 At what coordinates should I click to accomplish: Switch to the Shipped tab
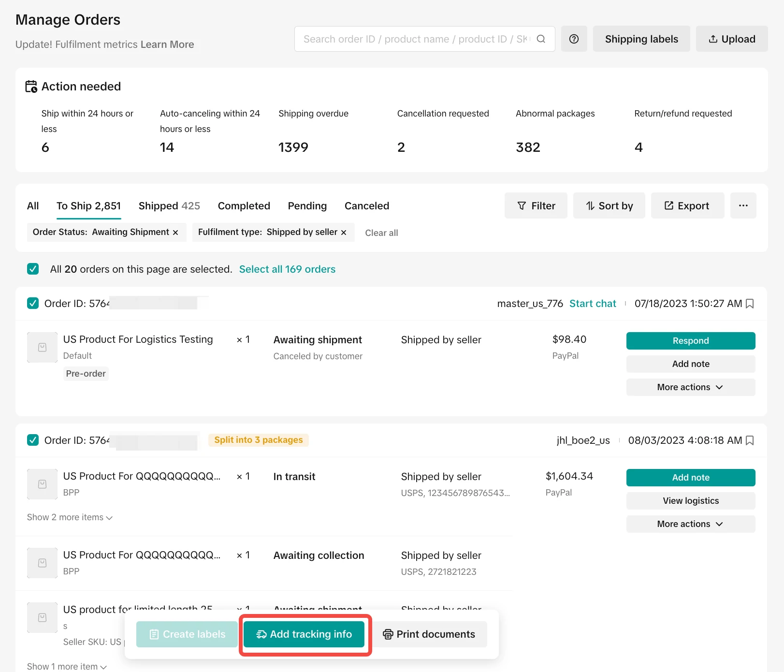[x=169, y=206]
